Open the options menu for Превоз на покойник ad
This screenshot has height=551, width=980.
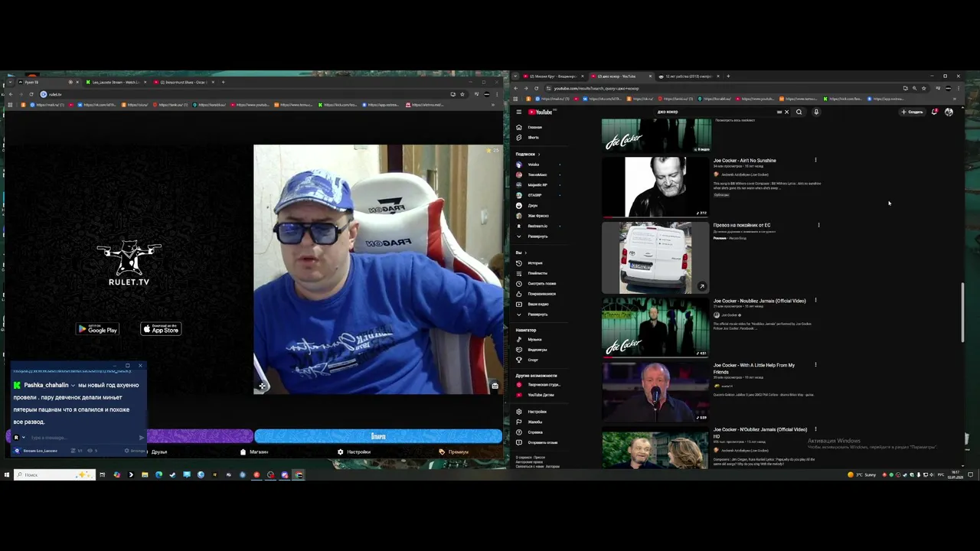818,225
